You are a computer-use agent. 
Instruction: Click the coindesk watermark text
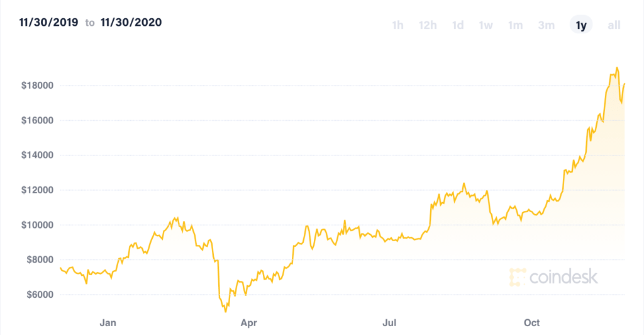pyautogui.click(x=563, y=277)
